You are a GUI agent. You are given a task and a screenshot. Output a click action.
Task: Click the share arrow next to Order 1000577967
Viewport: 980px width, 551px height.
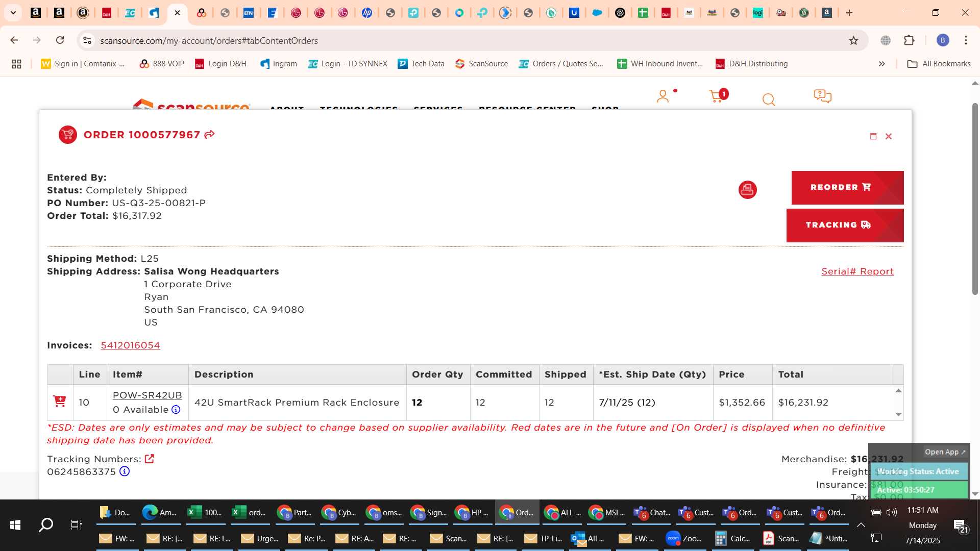[209, 134]
